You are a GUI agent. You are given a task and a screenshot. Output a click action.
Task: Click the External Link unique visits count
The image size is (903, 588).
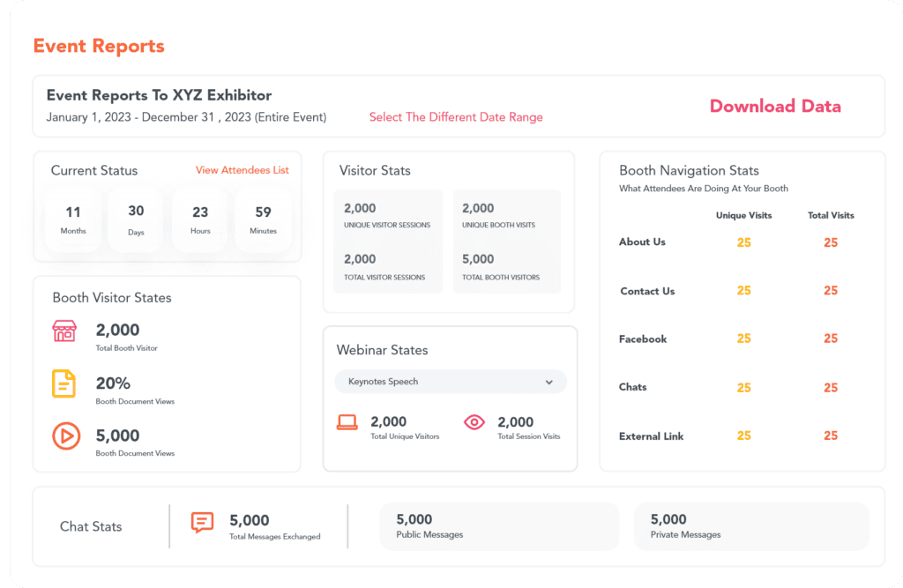tap(743, 435)
